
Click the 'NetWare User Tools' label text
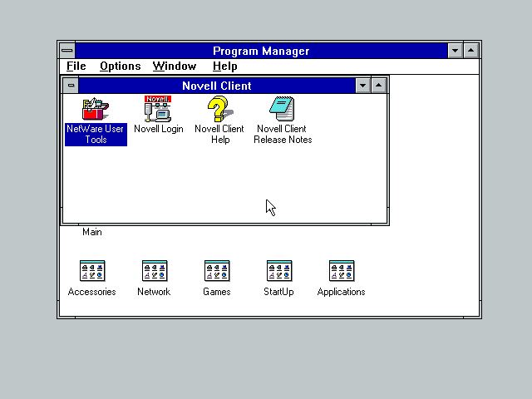point(96,135)
